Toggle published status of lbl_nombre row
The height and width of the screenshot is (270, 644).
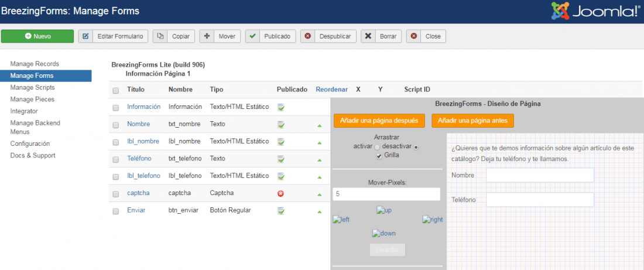click(281, 142)
